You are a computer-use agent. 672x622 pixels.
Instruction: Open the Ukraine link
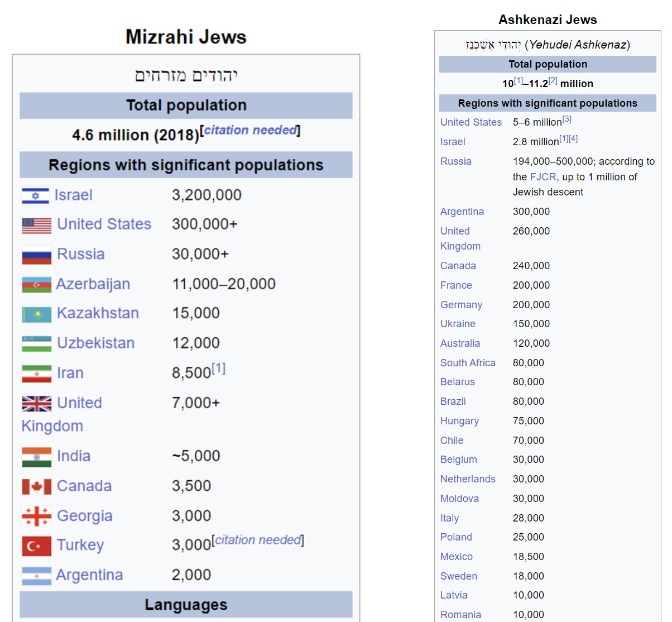458,324
